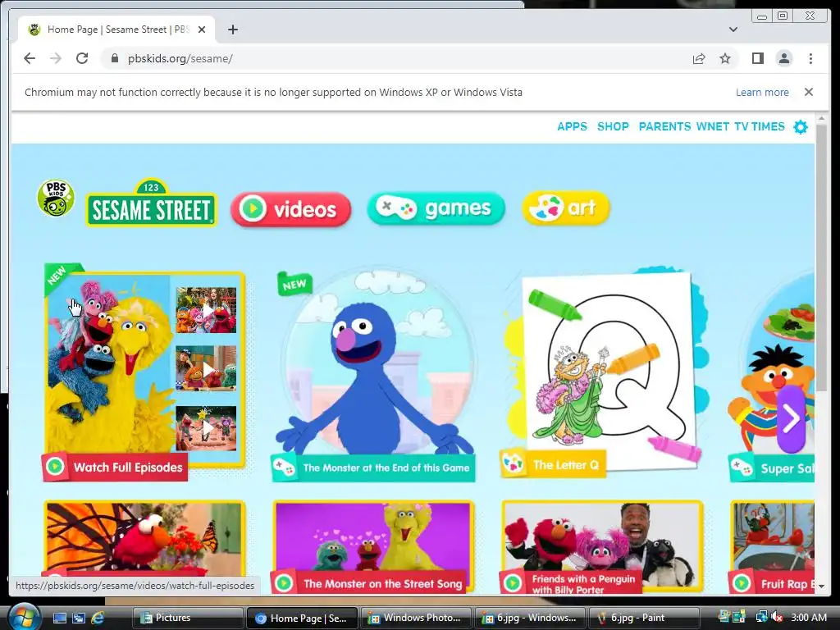Screen dimensions: 840x630
Task: Play the top episode thumbnail
Action: coord(206,310)
